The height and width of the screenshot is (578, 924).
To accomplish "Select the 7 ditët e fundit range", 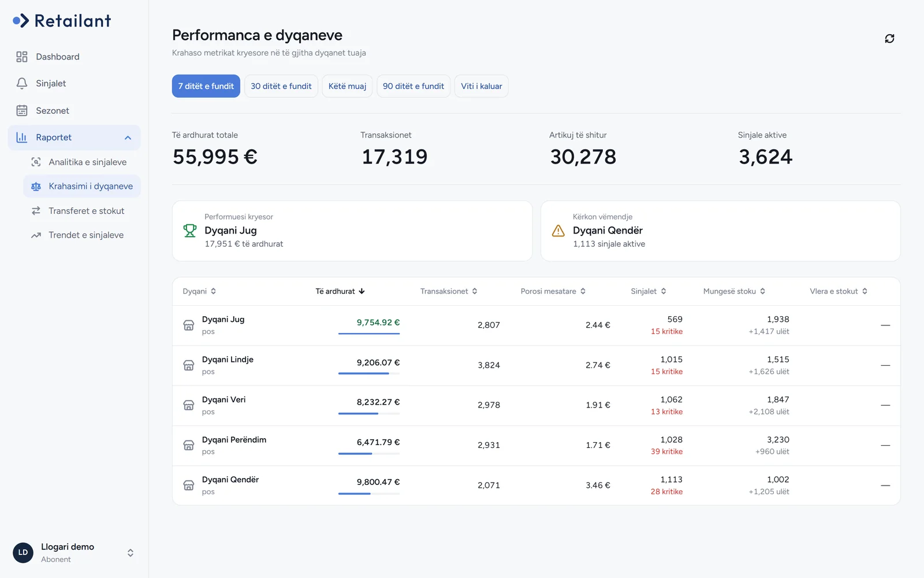I will tap(206, 86).
